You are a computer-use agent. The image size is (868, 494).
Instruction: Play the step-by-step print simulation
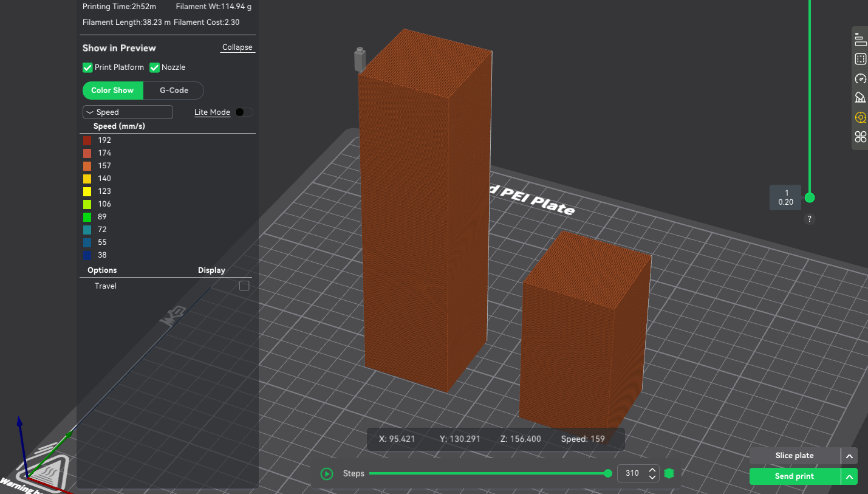click(x=327, y=473)
